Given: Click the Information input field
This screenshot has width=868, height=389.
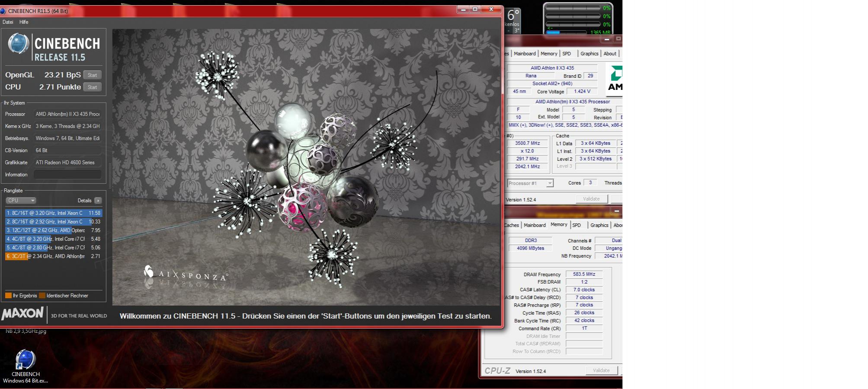Looking at the screenshot, I should tap(67, 175).
